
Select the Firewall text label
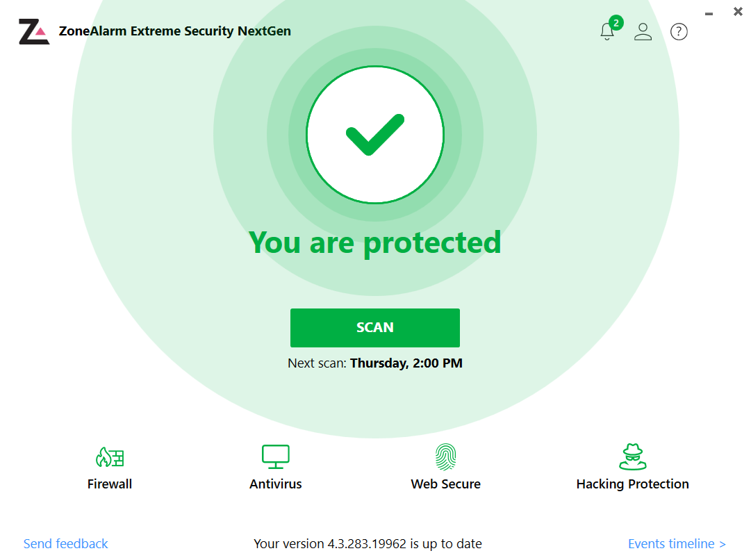[x=110, y=484]
